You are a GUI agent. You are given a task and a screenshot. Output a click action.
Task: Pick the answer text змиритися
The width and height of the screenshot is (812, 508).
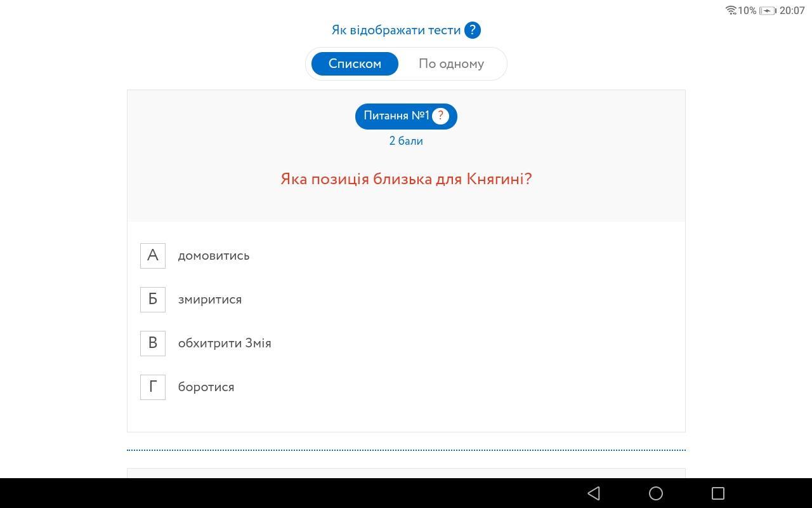point(210,300)
